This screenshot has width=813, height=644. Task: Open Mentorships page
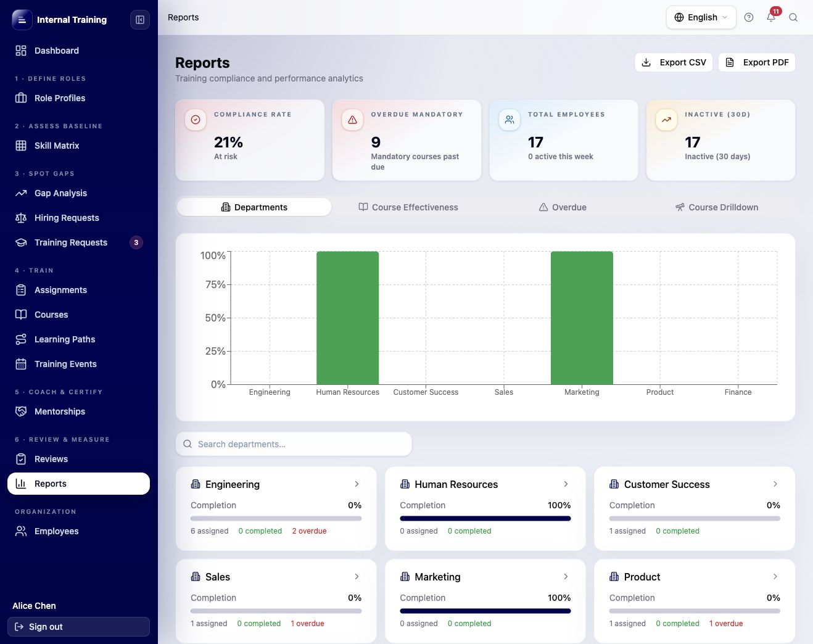pyautogui.click(x=78, y=411)
